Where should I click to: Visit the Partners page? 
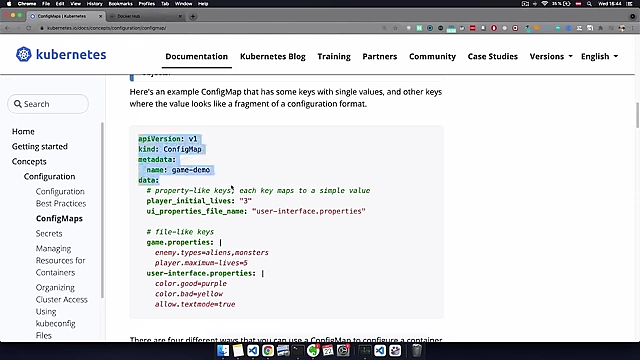coord(380,56)
